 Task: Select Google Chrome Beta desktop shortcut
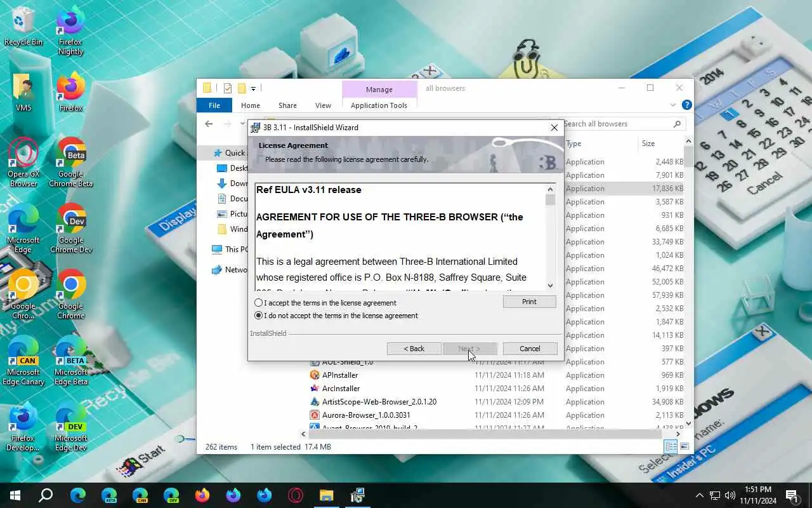tap(71, 163)
